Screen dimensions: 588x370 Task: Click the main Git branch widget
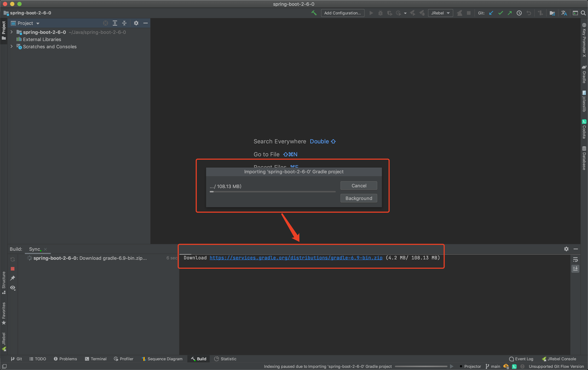coord(493,366)
